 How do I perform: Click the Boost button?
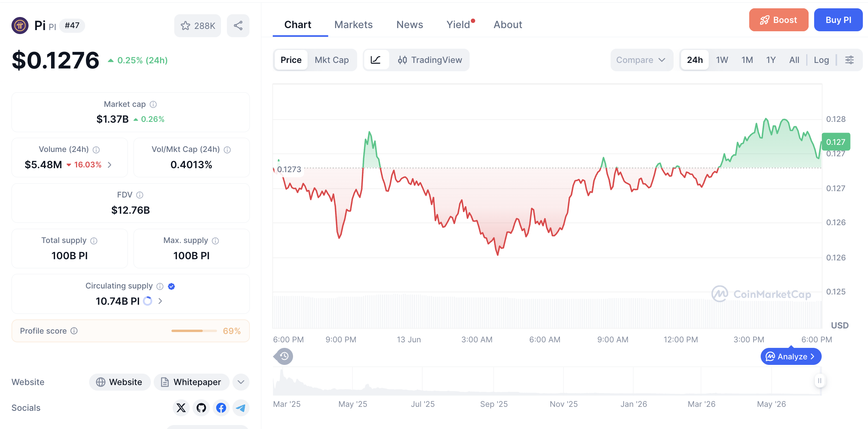[779, 20]
